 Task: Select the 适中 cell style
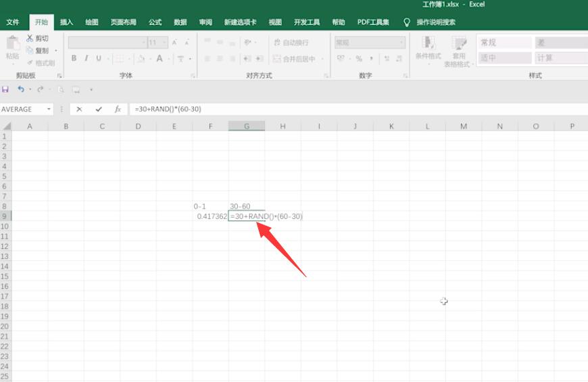(505, 57)
